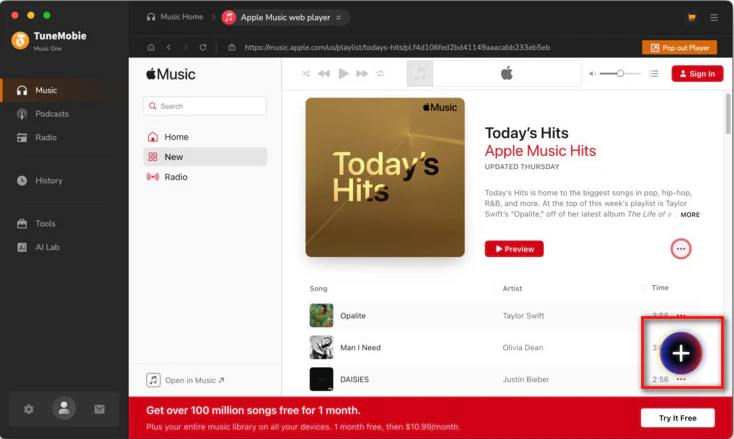
Task: Open the playing next queue icon
Action: [x=654, y=73]
